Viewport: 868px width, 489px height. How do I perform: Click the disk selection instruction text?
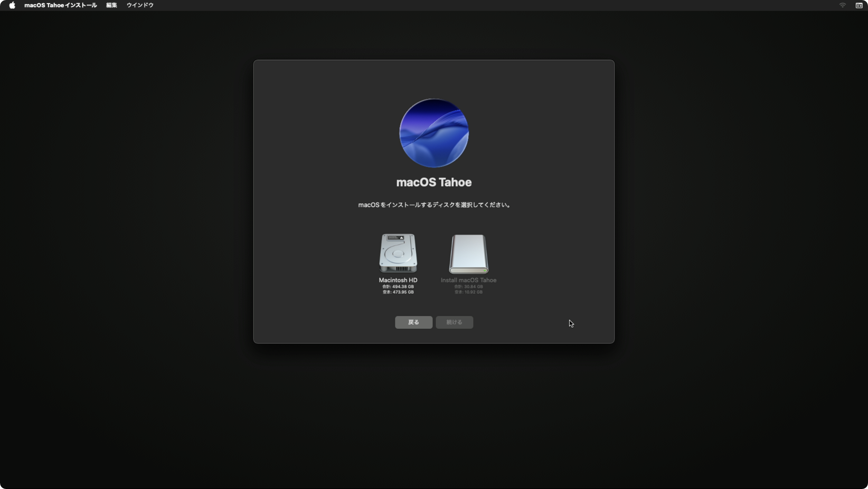coord(434,205)
